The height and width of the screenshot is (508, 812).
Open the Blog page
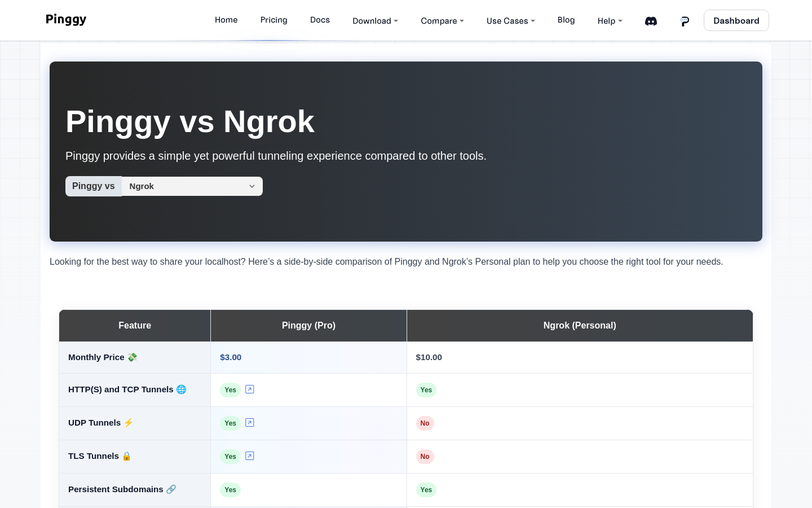coord(566,20)
